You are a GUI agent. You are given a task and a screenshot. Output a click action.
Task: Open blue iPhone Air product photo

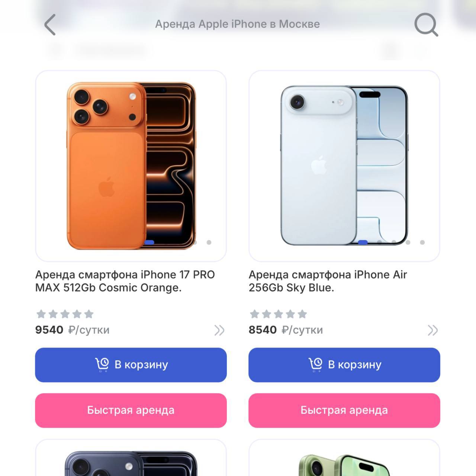(344, 166)
